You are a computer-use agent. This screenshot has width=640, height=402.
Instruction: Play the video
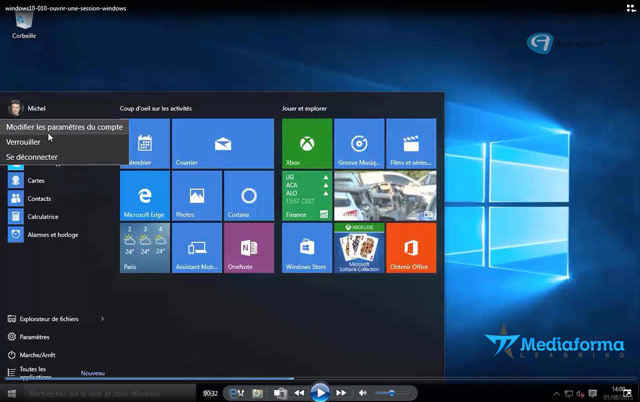tap(320, 393)
